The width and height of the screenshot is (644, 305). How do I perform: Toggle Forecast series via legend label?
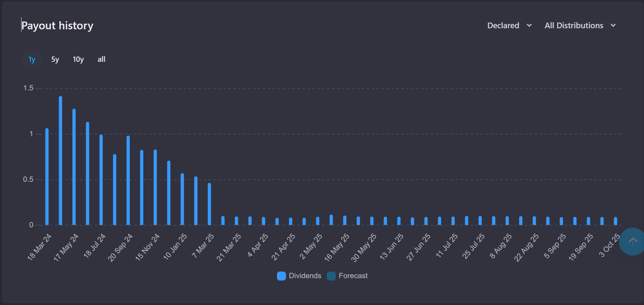(x=353, y=276)
